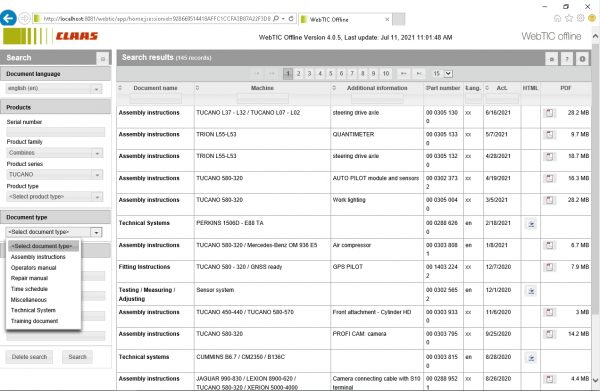Image resolution: width=600 pixels, height=391 pixels.
Task: Open HTML document for PERKINS 1506D
Action: tap(531, 224)
